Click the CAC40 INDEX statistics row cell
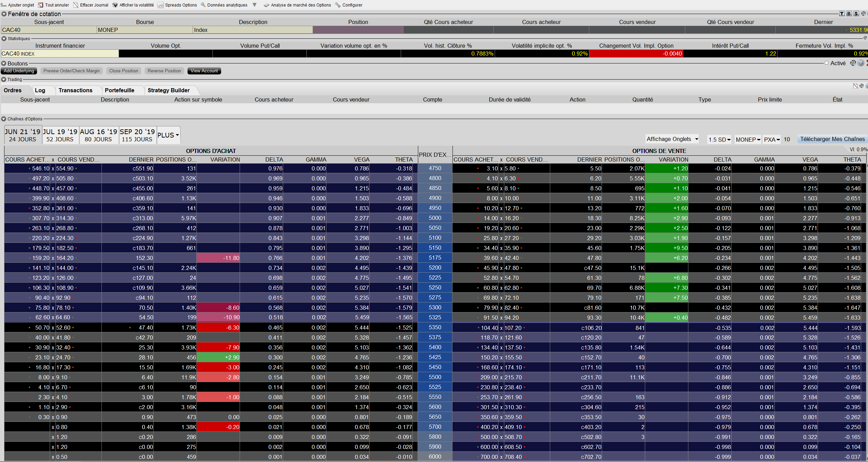Image resolution: width=868 pixels, height=462 pixels. click(60, 54)
